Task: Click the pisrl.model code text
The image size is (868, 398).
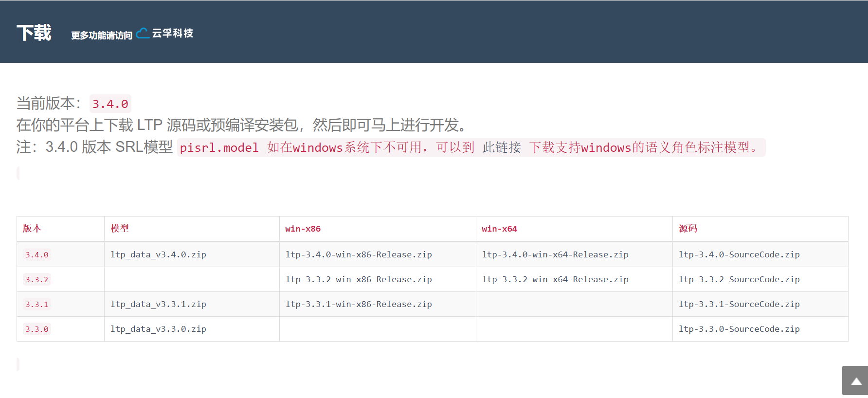Action: (x=219, y=147)
